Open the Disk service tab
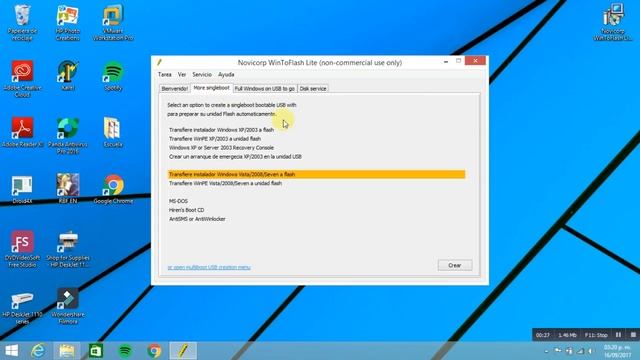This screenshot has height=360, width=640. (313, 89)
